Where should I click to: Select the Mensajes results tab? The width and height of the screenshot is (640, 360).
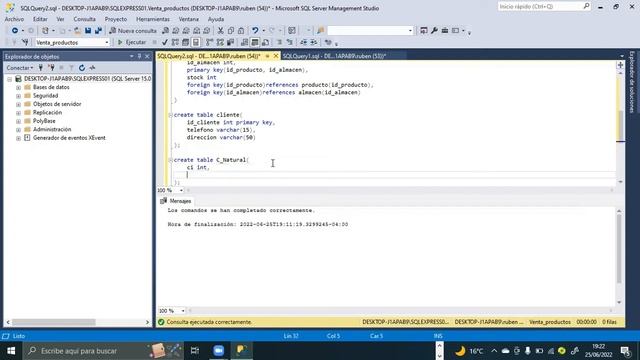click(176, 201)
